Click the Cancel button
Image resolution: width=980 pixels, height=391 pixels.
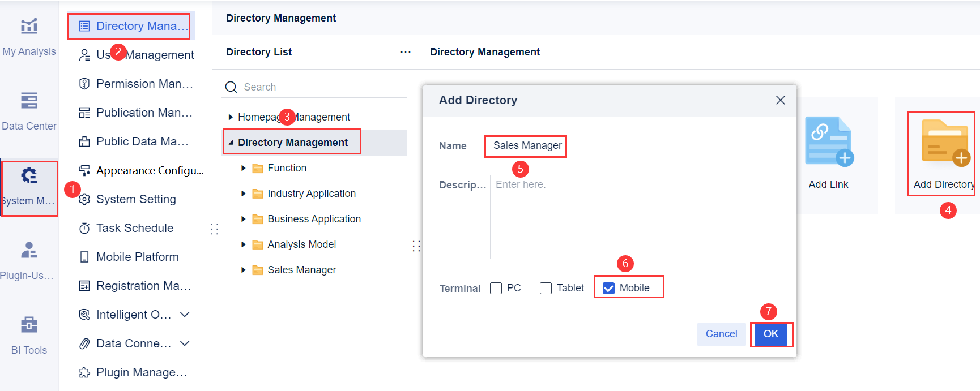[x=721, y=334]
